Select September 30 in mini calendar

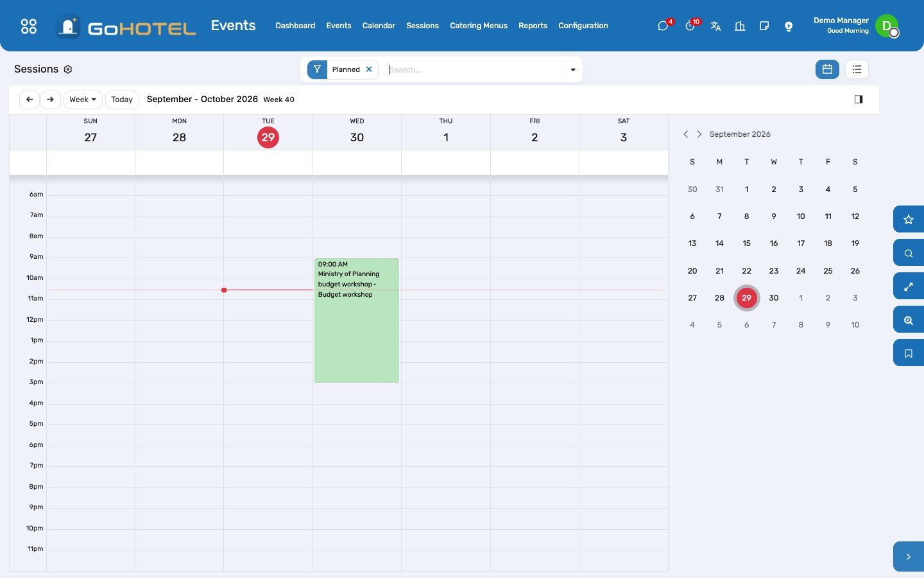[x=774, y=298]
